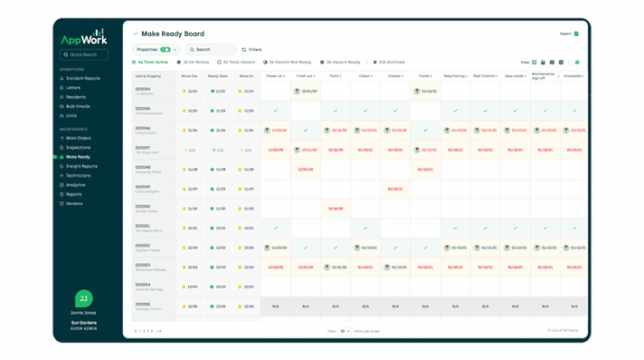Click the JJ user avatar
Viewport: 644px width, 360px height.
84,298
